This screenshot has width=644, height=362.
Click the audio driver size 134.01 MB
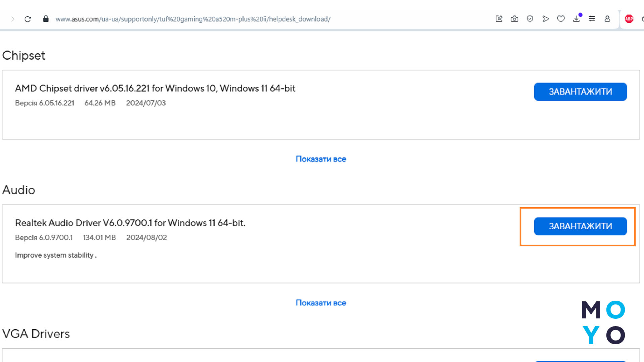tap(99, 238)
